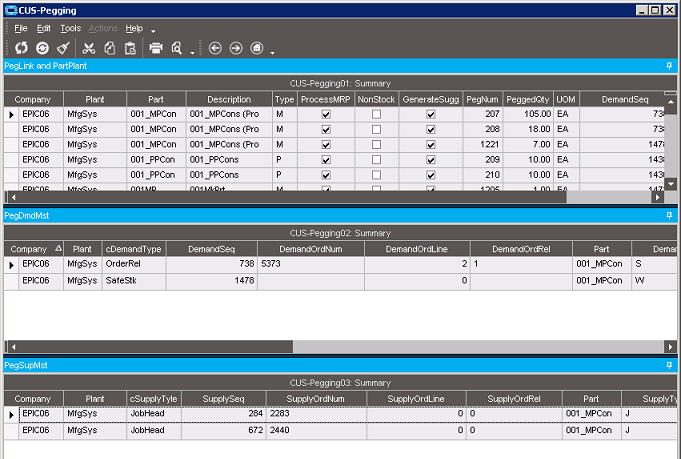Viewport: 681px width, 459px height.
Task: Click the CUS-Pegging title bar app icon
Action: coord(11,10)
